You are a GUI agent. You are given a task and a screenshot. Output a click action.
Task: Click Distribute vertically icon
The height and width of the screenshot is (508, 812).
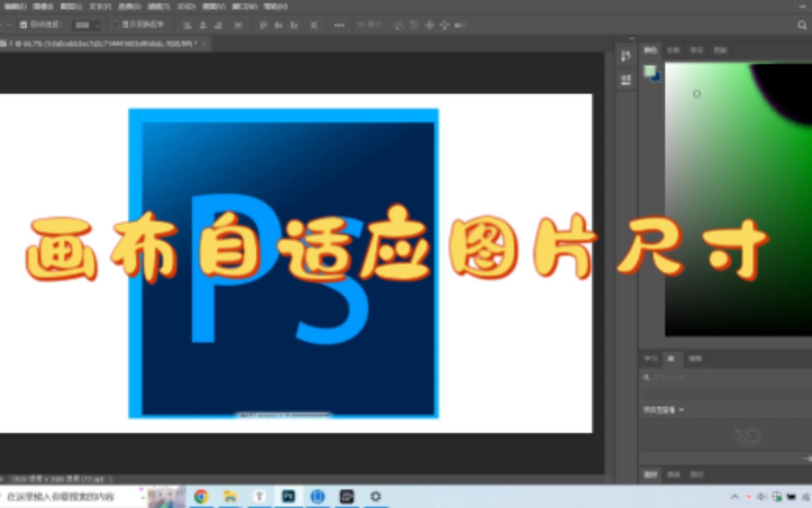238,25
